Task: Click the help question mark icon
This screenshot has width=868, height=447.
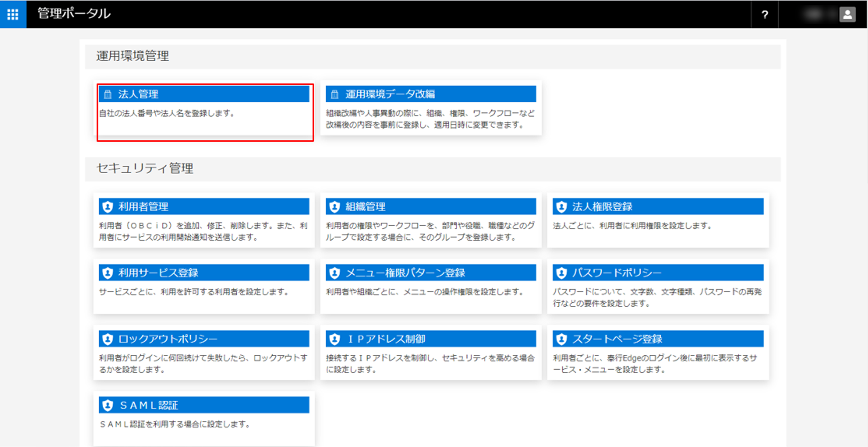Action: click(765, 15)
